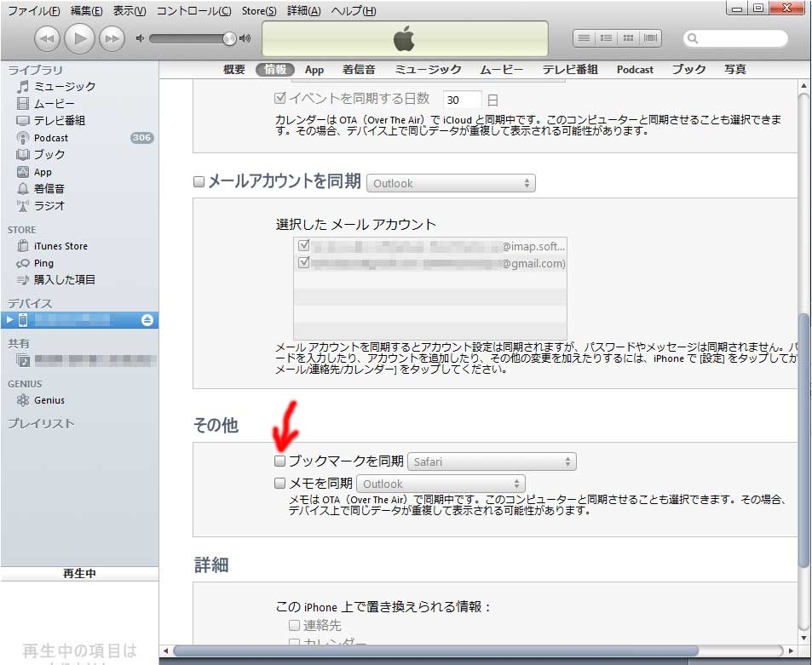Switch to the ブック device tab
This screenshot has height=665, width=812.
point(688,69)
